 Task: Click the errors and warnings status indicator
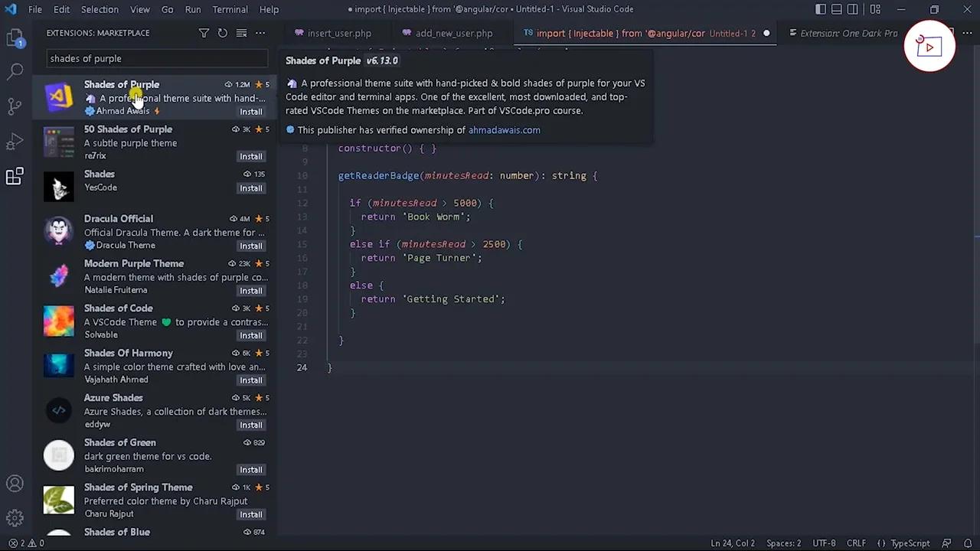tap(24, 543)
